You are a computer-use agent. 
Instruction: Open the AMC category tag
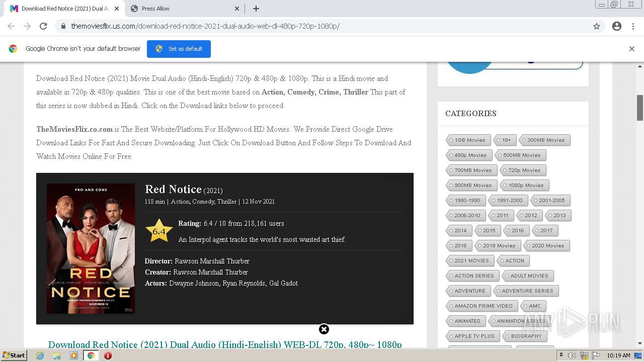tap(532, 306)
